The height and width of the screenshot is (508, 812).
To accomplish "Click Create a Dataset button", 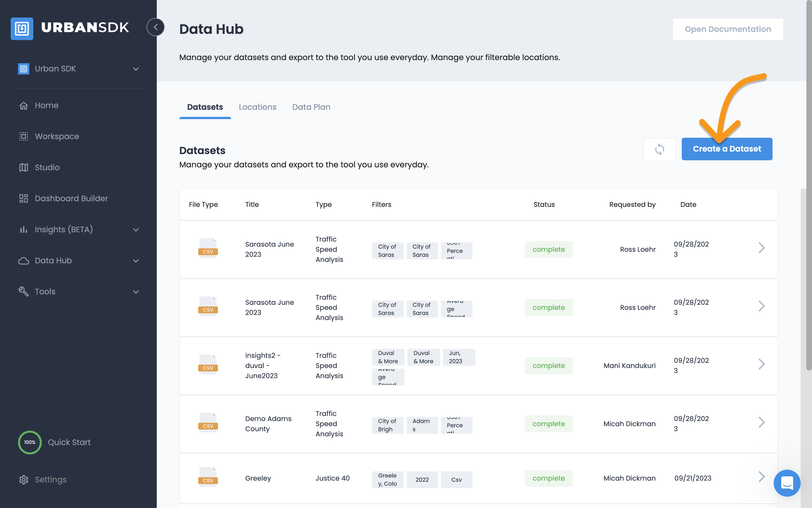I will 727,149.
